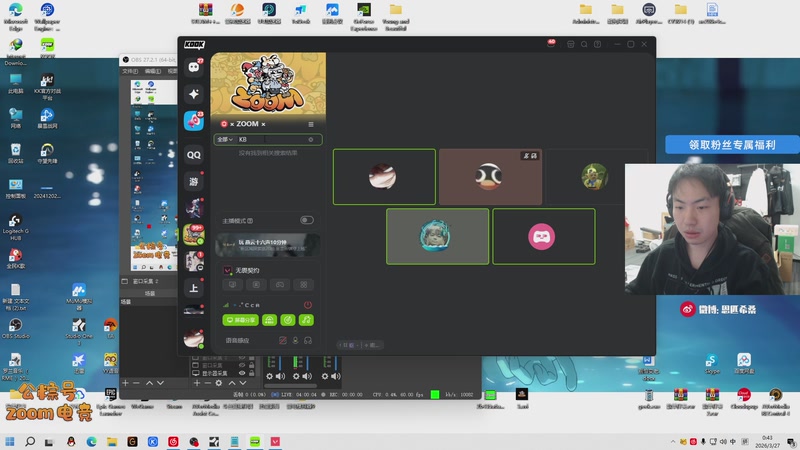
Task: Click green soundboard button beside 屏幕分享
Action: coord(269,320)
